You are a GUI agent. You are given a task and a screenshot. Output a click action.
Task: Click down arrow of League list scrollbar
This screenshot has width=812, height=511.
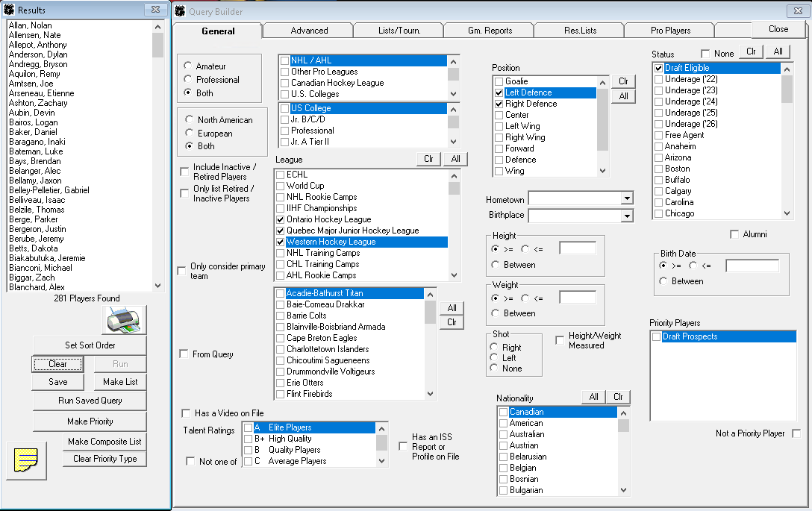[454, 275]
